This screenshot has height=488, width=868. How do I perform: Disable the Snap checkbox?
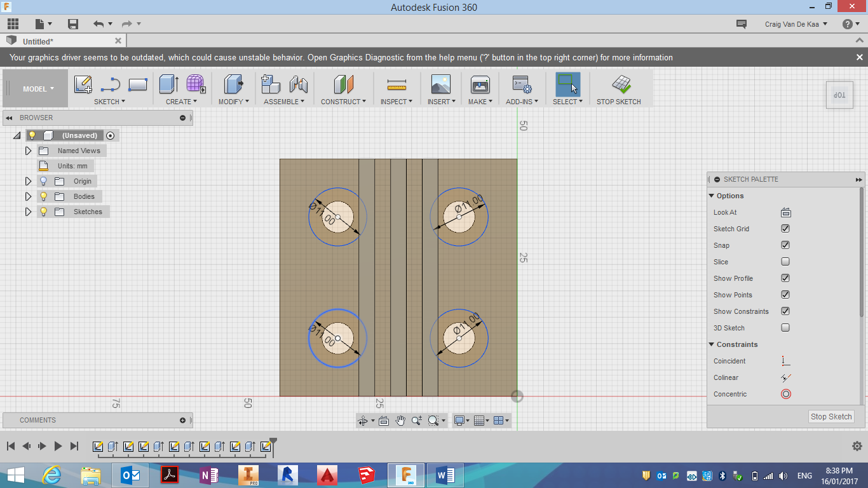(x=785, y=245)
